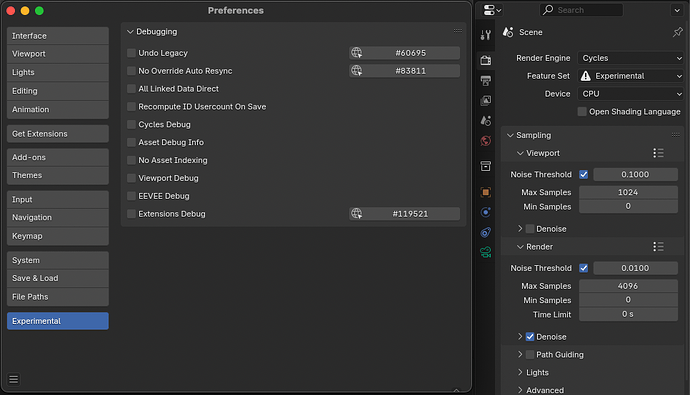Click the pin icon next to Scene
This screenshot has height=395, width=690.
[677, 32]
